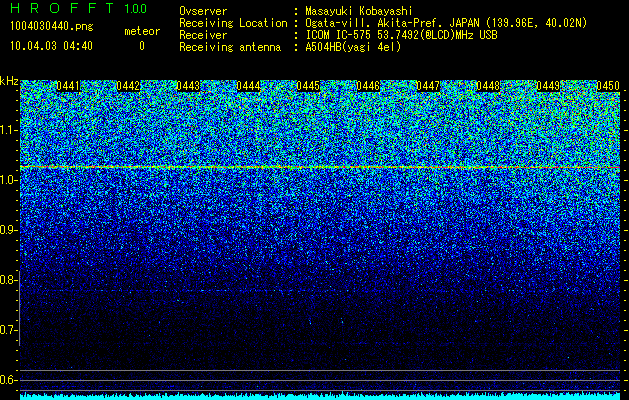Click time marker 0445
The image size is (629, 400).
[308, 86]
